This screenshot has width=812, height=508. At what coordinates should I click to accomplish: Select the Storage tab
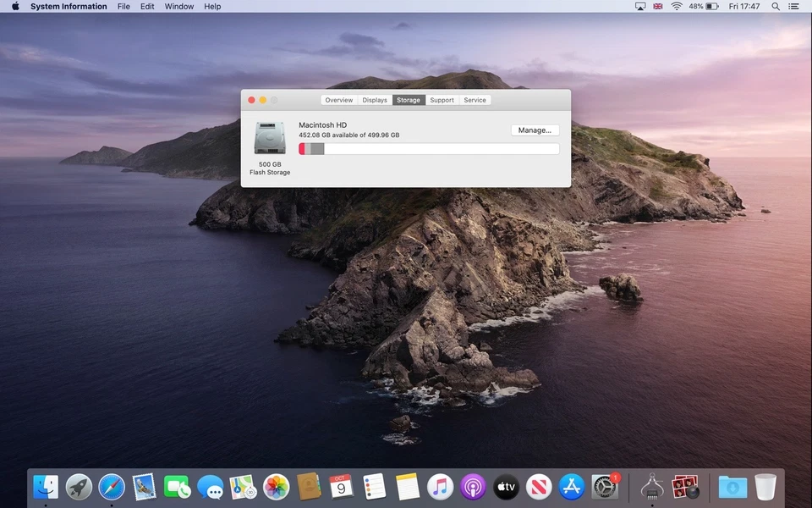(x=409, y=100)
